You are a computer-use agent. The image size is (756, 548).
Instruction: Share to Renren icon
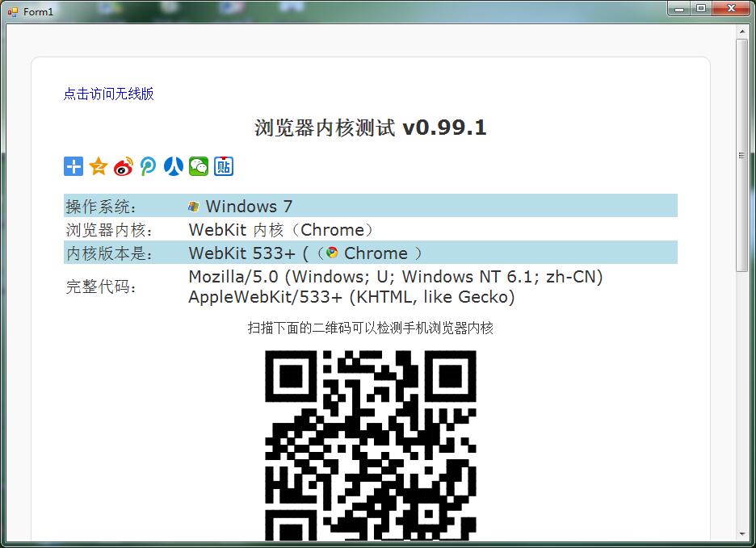pyautogui.click(x=173, y=166)
